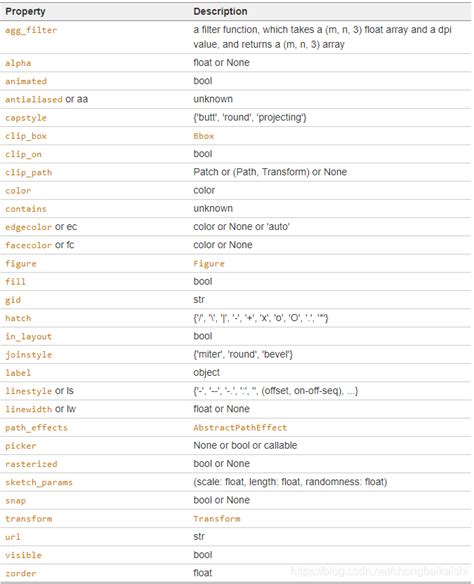
Task: Click the Description column header
Action: [220, 12]
